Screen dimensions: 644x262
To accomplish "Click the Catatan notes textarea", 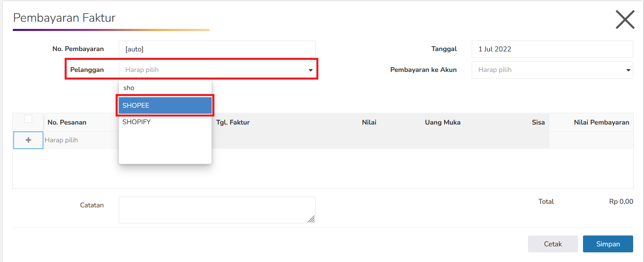I will point(217,210).
